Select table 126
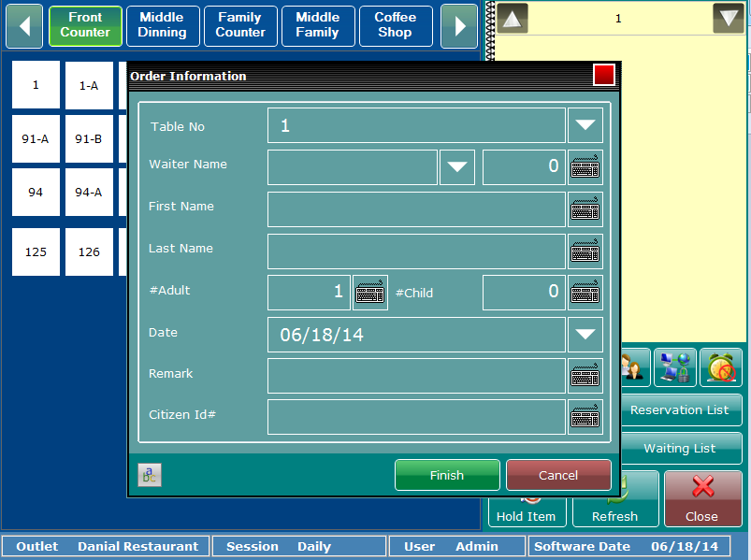The height and width of the screenshot is (560, 751). click(89, 251)
